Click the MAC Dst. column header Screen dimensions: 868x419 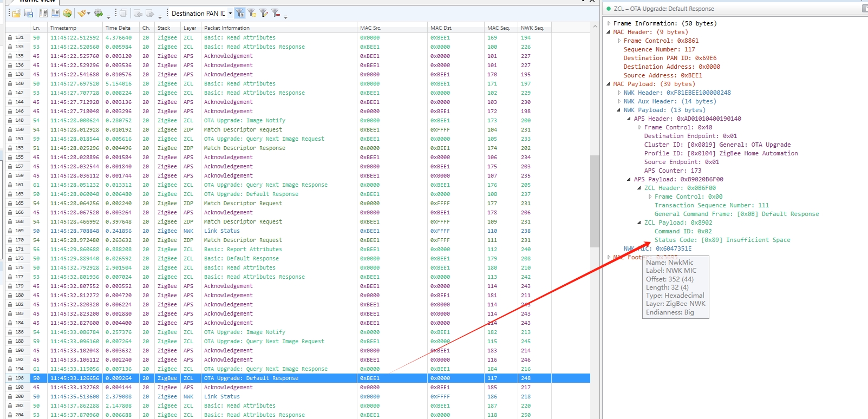coord(456,28)
